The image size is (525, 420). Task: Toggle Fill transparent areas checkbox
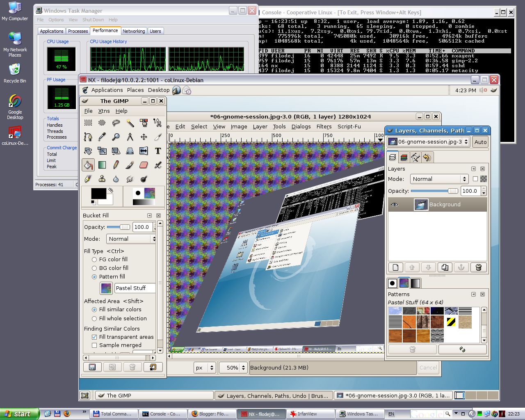tap(94, 337)
